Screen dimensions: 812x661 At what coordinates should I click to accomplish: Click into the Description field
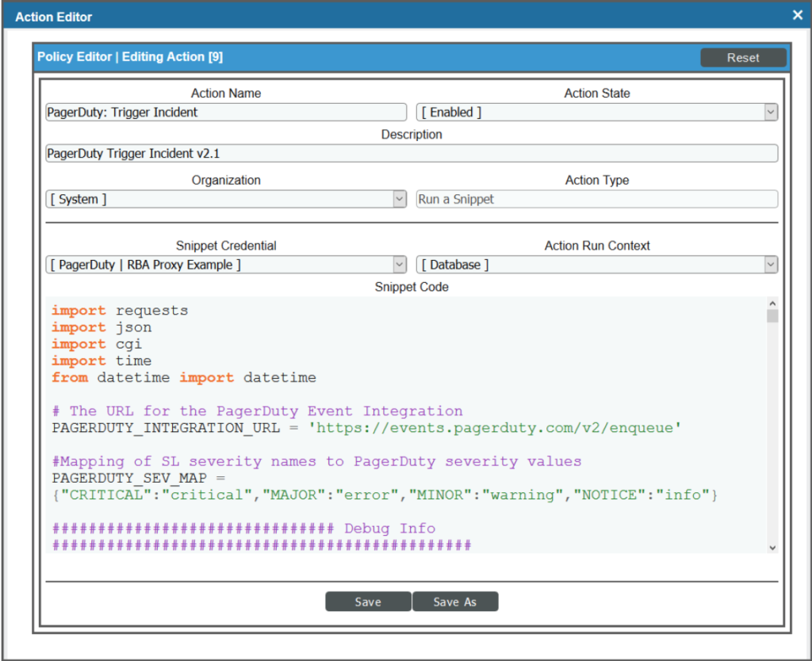[x=411, y=154]
